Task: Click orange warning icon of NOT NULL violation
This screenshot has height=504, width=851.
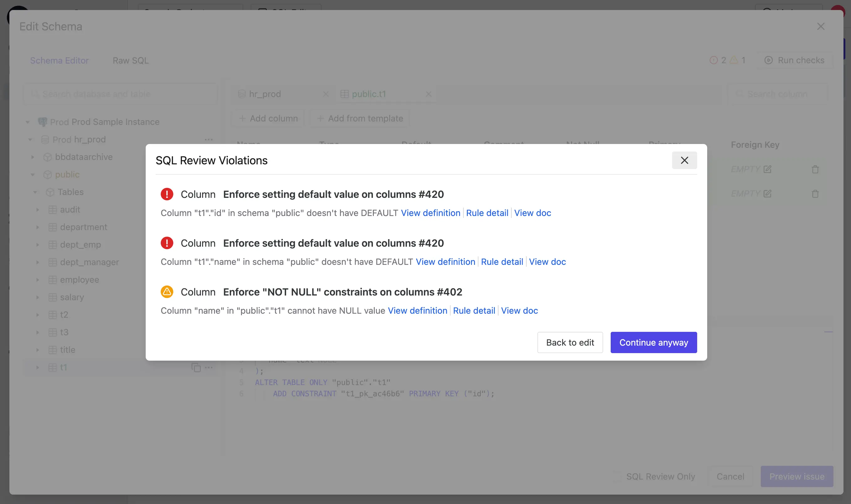Action: pos(167,292)
